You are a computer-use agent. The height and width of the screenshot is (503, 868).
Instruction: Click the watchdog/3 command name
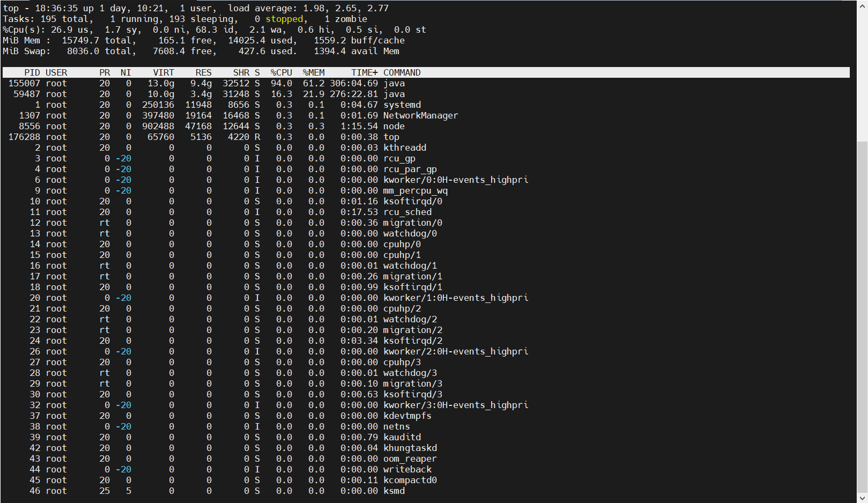tap(410, 373)
